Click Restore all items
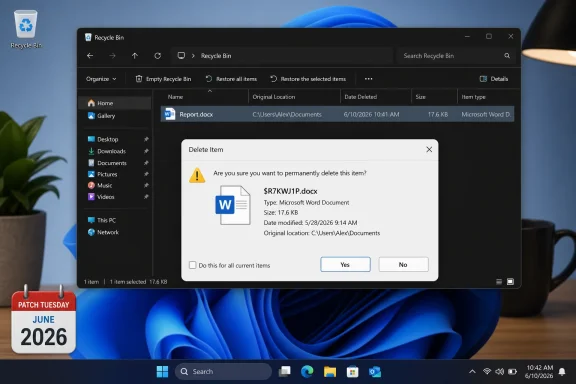Screen dimensions: 576x384 coord(231,79)
